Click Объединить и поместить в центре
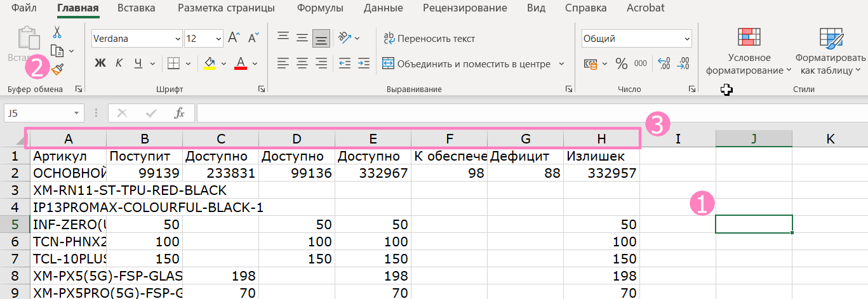Viewport: 868px width, 299px height. (467, 63)
